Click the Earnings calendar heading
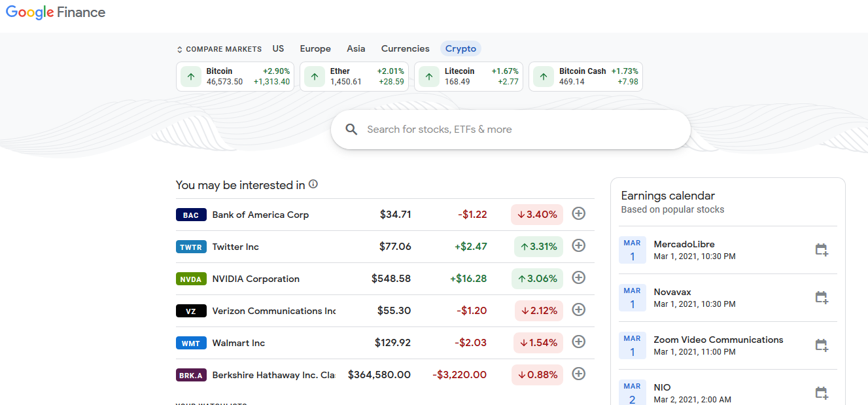 [668, 196]
